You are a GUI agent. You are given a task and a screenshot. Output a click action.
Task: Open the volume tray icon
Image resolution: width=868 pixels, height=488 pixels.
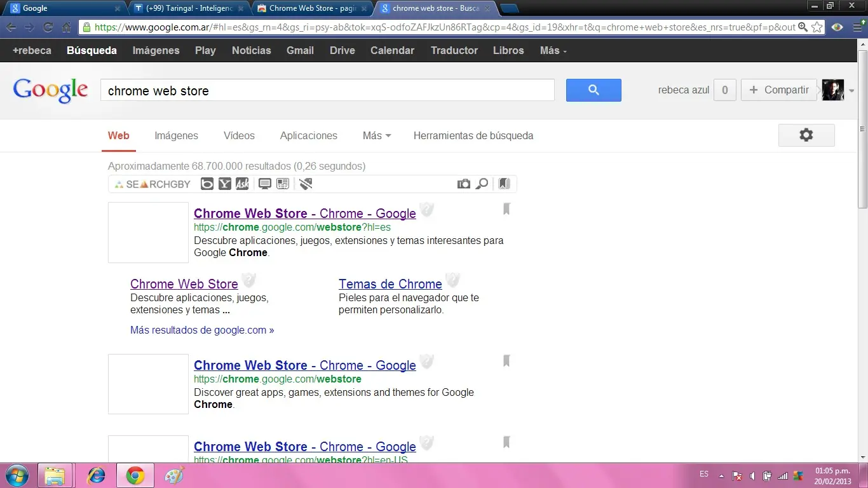[x=752, y=475]
